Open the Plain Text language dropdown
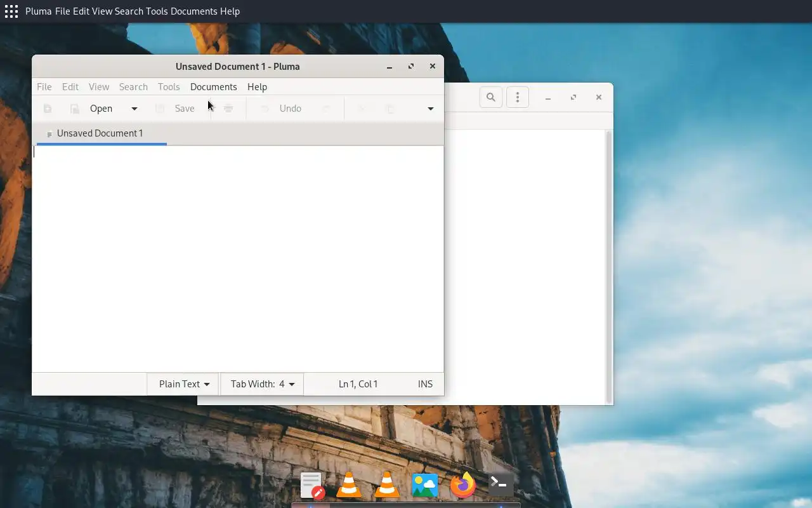The image size is (812, 508). [183, 384]
